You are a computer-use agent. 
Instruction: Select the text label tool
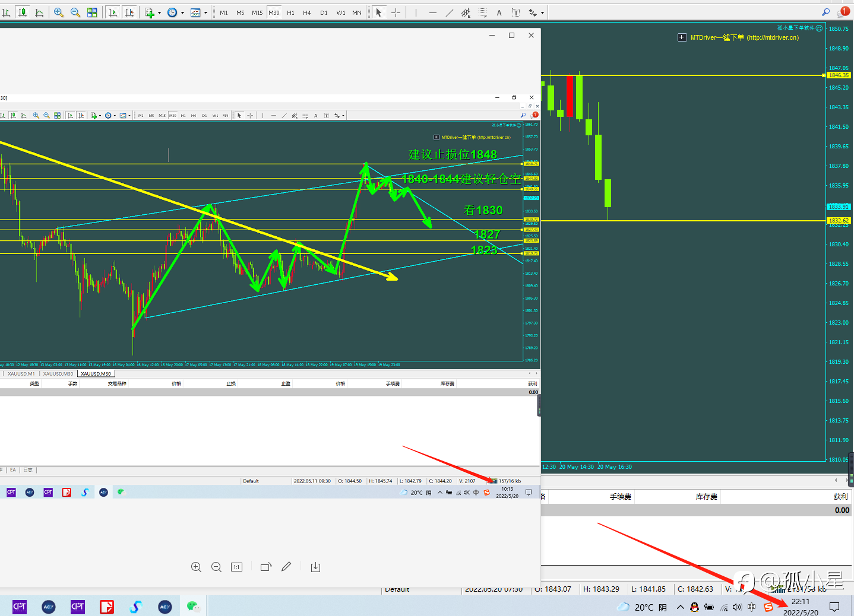click(515, 12)
